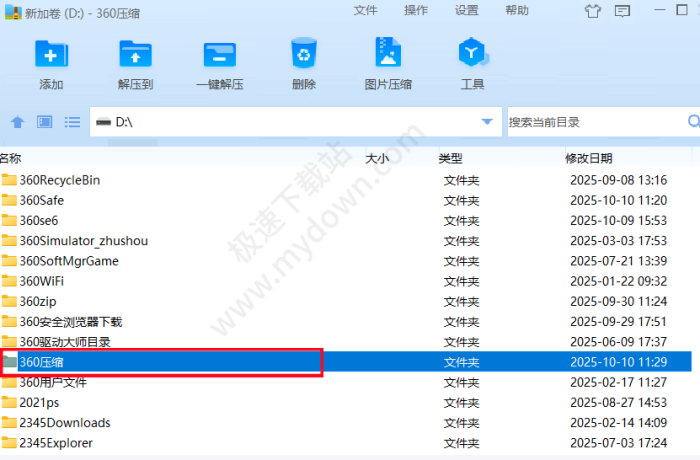The width and height of the screenshot is (700, 460).
Task: Click the 删除 (Delete) recycle bin icon
Action: [304, 55]
